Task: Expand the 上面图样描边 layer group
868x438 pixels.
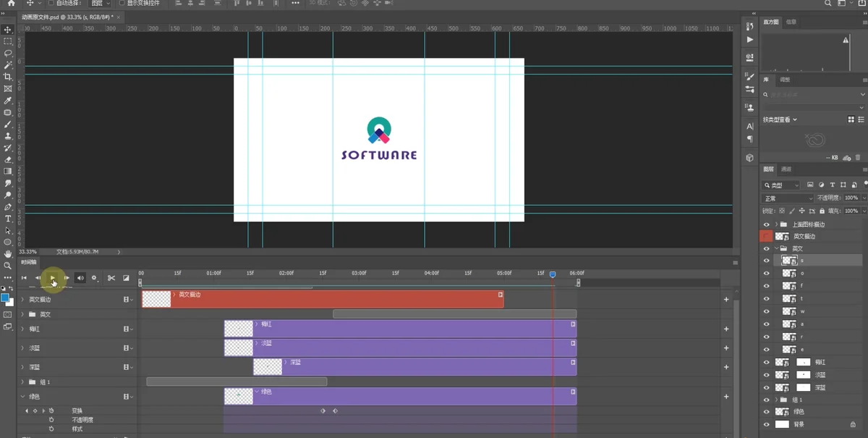Action: (x=776, y=224)
